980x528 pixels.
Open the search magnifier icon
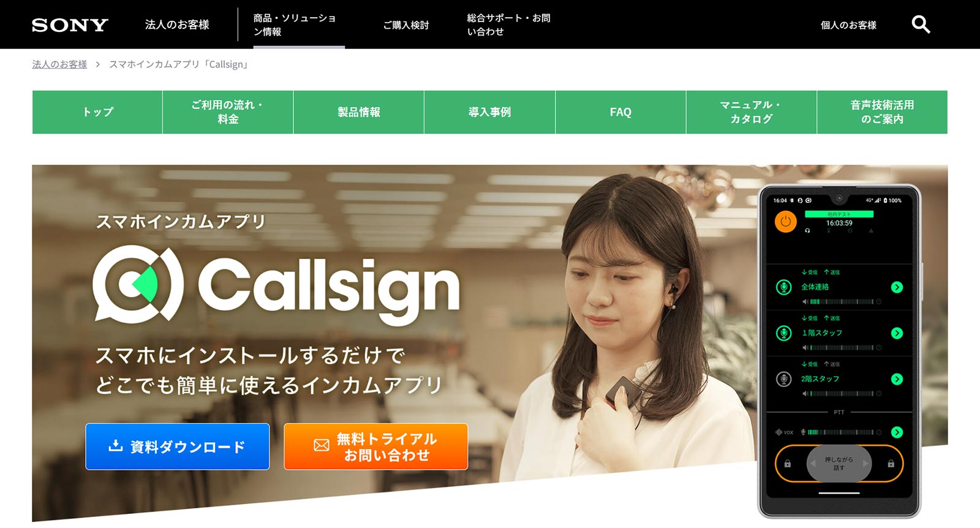coord(921,25)
